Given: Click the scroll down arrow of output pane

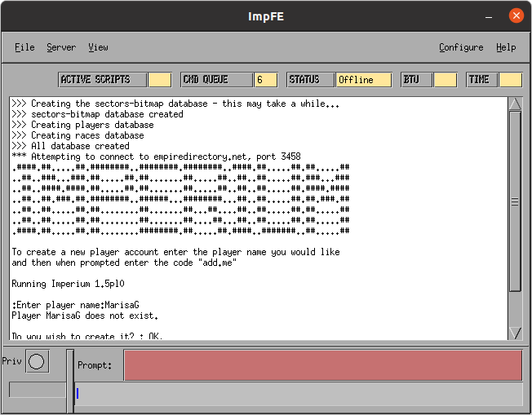Looking at the screenshot, I should pyautogui.click(x=515, y=333).
